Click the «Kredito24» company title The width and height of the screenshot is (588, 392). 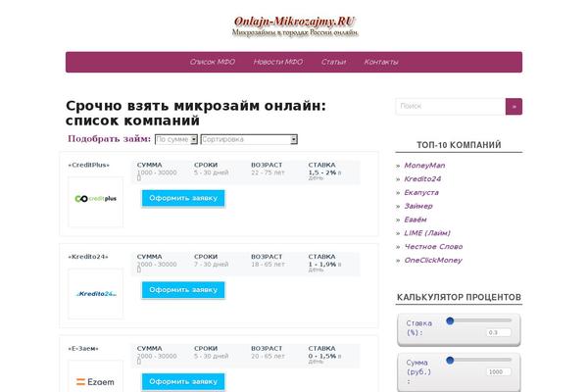click(88, 257)
